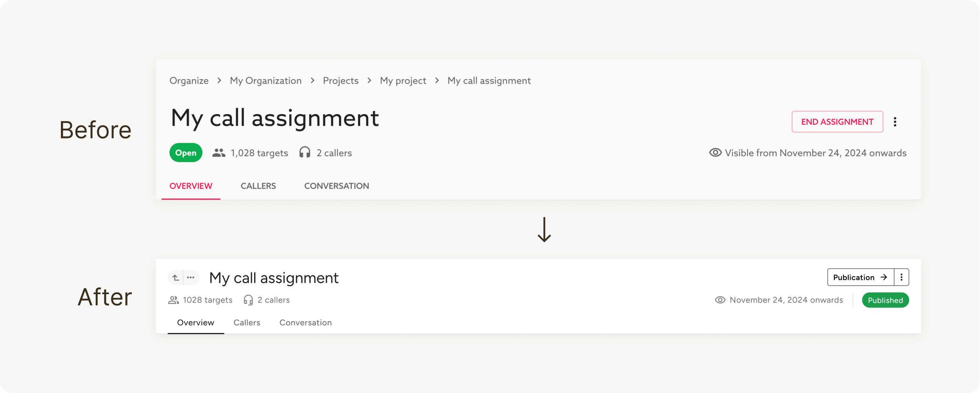Switch to uppercase CALLERS tab

tap(258, 186)
